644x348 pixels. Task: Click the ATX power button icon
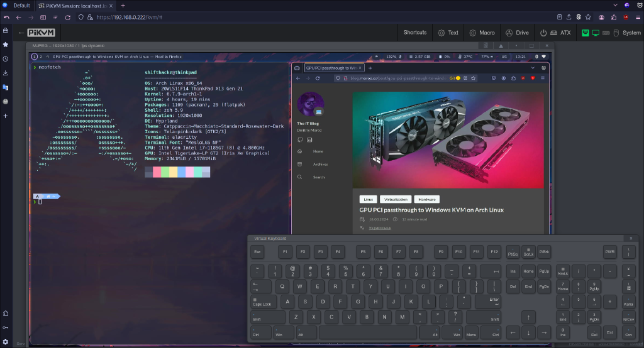(x=543, y=33)
